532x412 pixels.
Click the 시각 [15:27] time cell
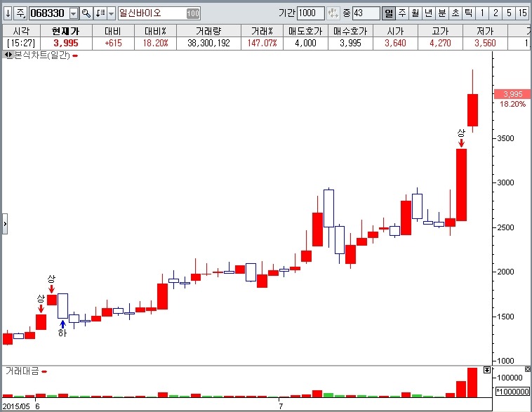21,43
